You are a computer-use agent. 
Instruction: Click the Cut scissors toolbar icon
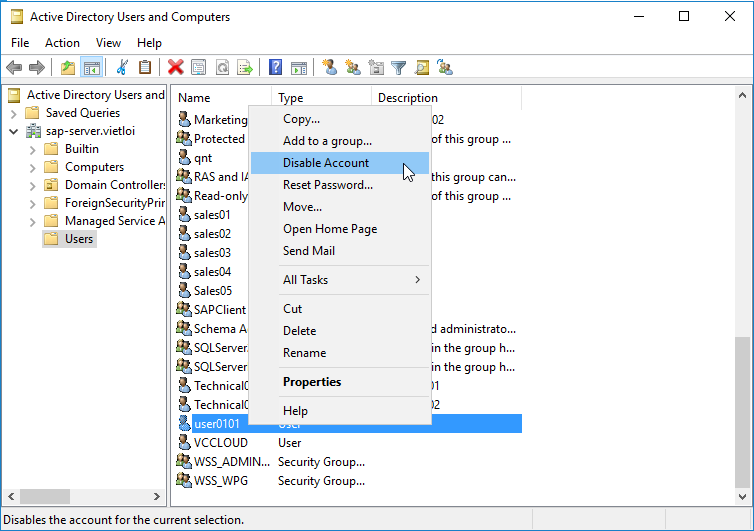point(122,67)
